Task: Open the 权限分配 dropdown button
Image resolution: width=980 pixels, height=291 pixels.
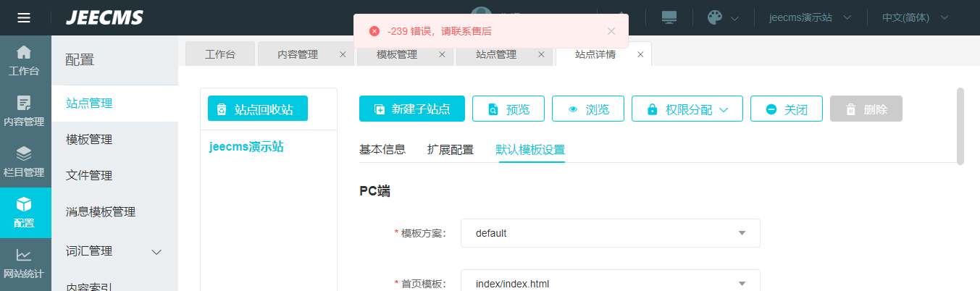Action: tap(688, 109)
